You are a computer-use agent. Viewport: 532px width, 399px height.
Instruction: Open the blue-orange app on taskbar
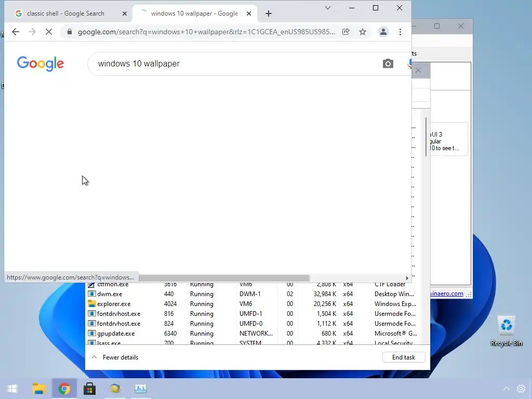(115, 389)
